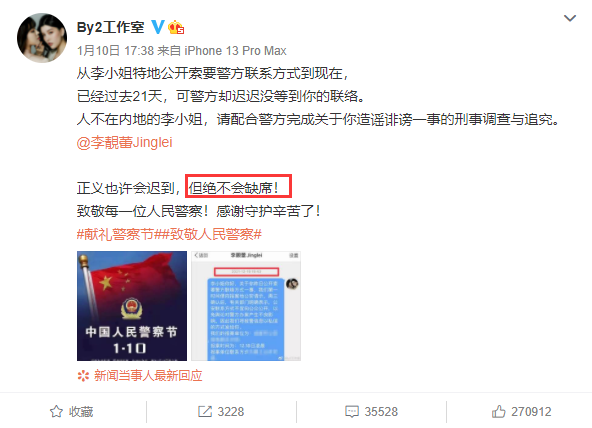Click the red flower icon beside 新闻当事人
Viewport: 592px width, 428px height.
coord(83,376)
